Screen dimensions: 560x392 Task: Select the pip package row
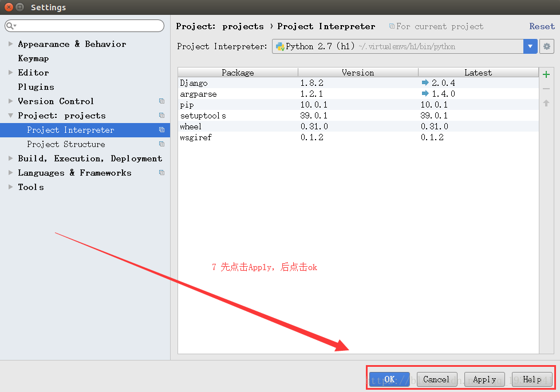(x=358, y=105)
